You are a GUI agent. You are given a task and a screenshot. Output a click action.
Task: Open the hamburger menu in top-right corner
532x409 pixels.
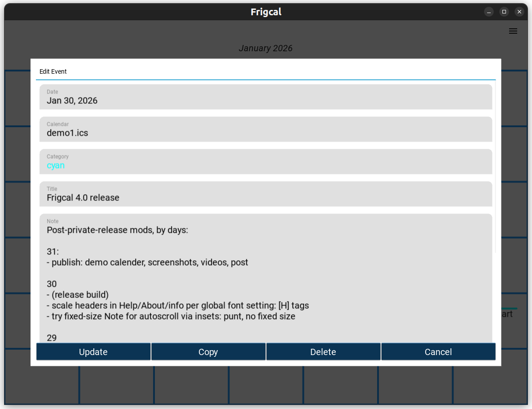click(513, 31)
